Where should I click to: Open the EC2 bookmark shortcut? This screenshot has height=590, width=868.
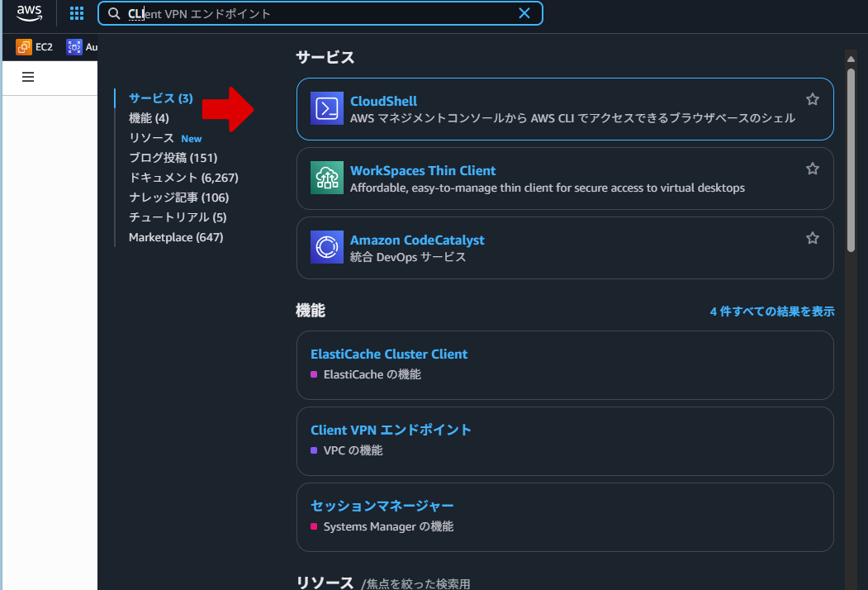(x=35, y=47)
